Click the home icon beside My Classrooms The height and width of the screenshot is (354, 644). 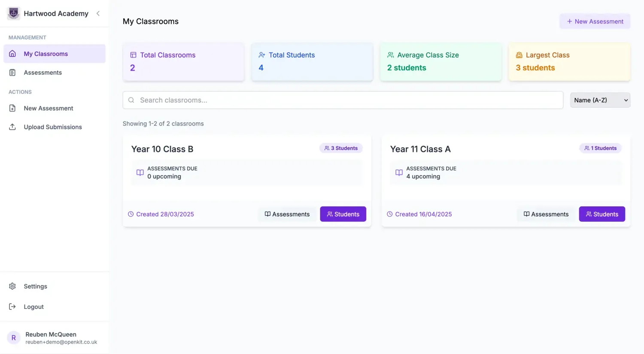pos(12,54)
